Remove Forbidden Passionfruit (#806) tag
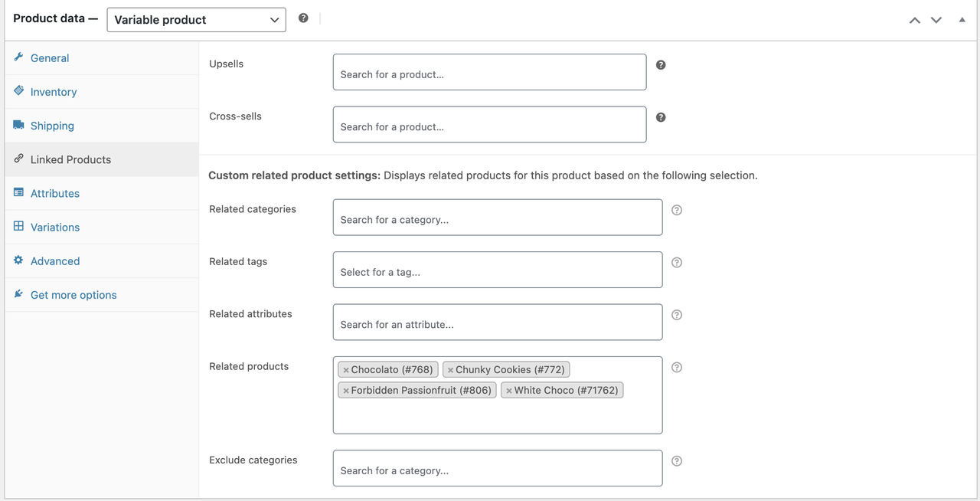The height and width of the screenshot is (501, 980). pyautogui.click(x=346, y=391)
